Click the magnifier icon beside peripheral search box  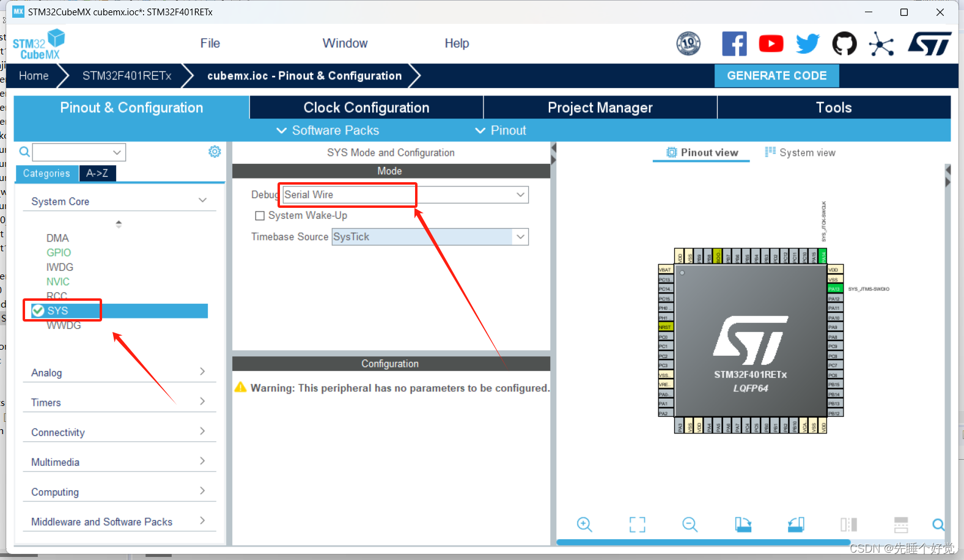point(24,152)
